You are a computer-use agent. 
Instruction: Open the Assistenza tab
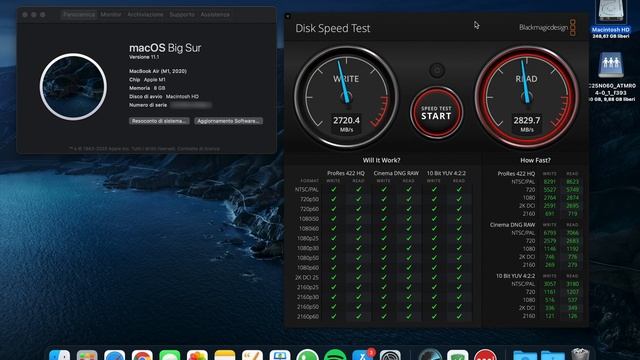(215, 14)
